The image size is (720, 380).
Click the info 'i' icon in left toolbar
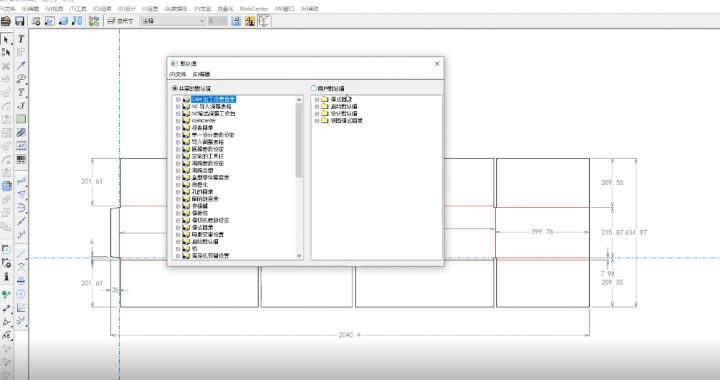[6, 276]
